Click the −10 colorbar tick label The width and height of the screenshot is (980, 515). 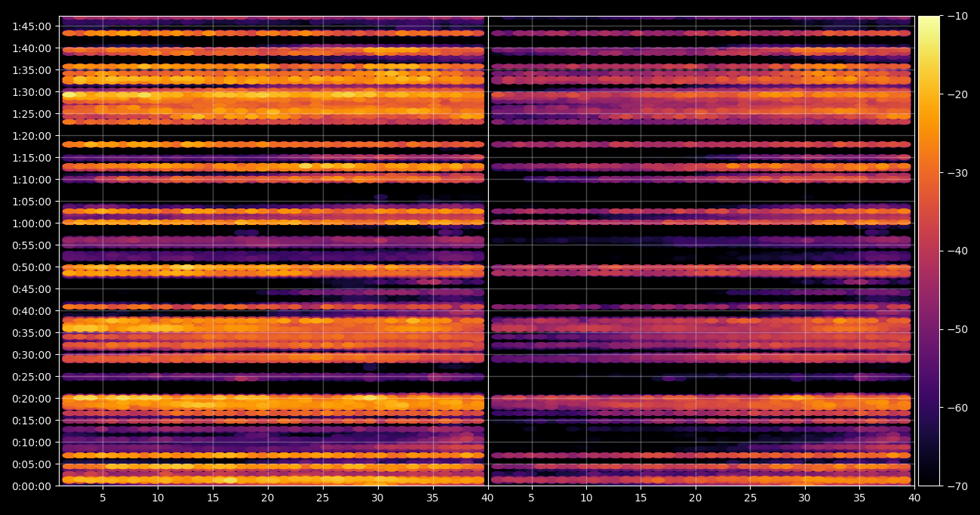pos(957,16)
